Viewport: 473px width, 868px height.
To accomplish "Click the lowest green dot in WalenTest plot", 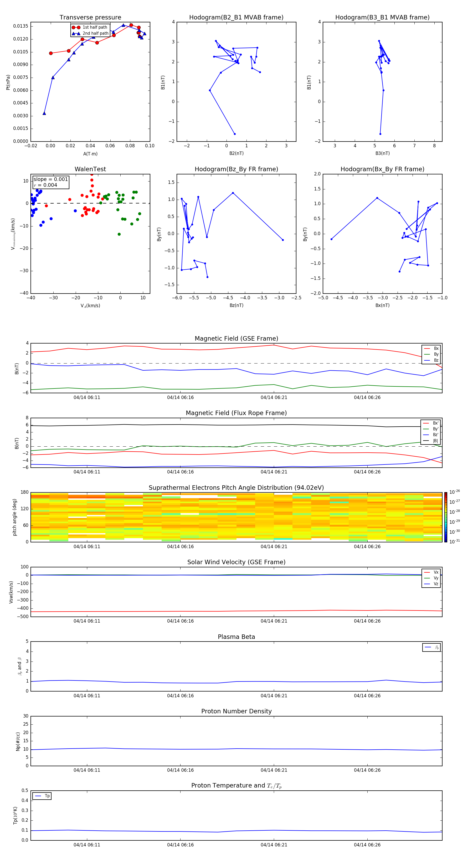I will (119, 234).
